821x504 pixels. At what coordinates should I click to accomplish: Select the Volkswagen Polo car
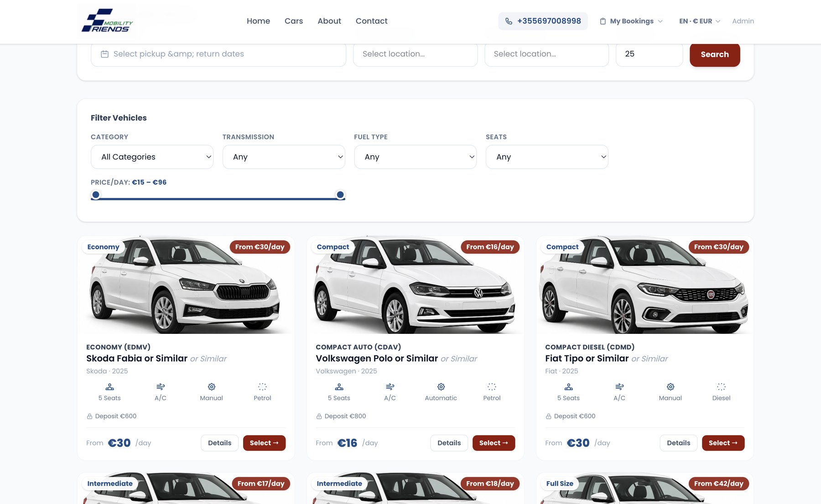point(494,443)
